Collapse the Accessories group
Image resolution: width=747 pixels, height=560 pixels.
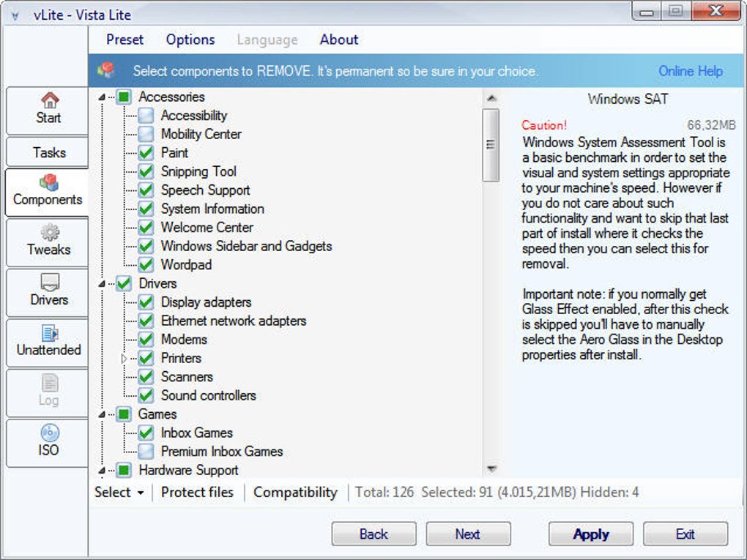point(102,97)
